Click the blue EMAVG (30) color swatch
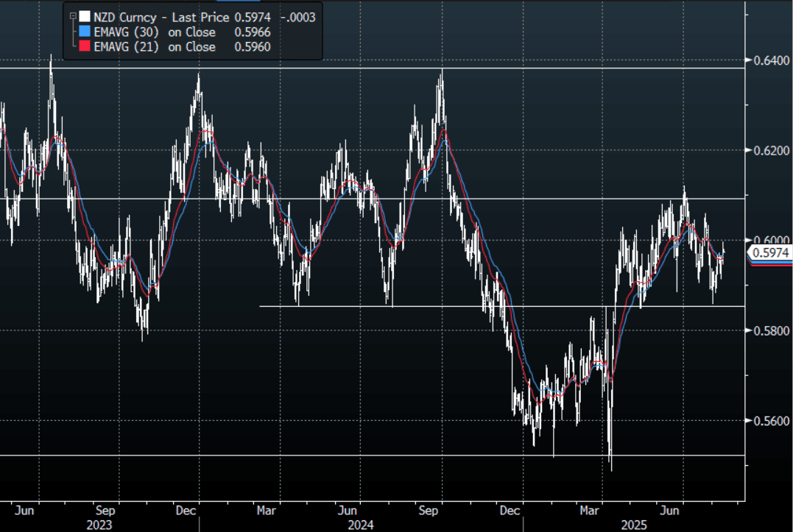Image resolution: width=793 pixels, height=532 pixels. click(x=85, y=32)
